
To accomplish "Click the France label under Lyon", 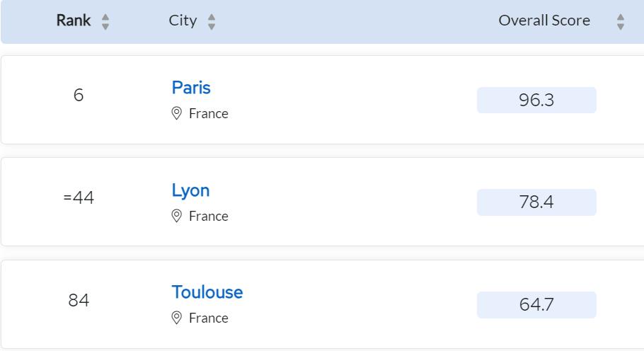I will [208, 216].
